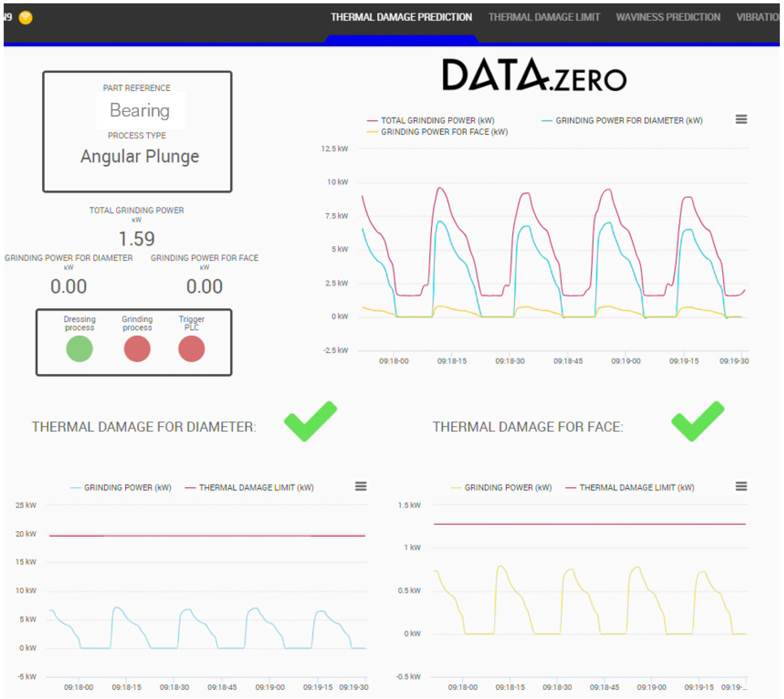Click the yellow wifi status icon
Screen dimensions: 784x699
[x=25, y=17]
